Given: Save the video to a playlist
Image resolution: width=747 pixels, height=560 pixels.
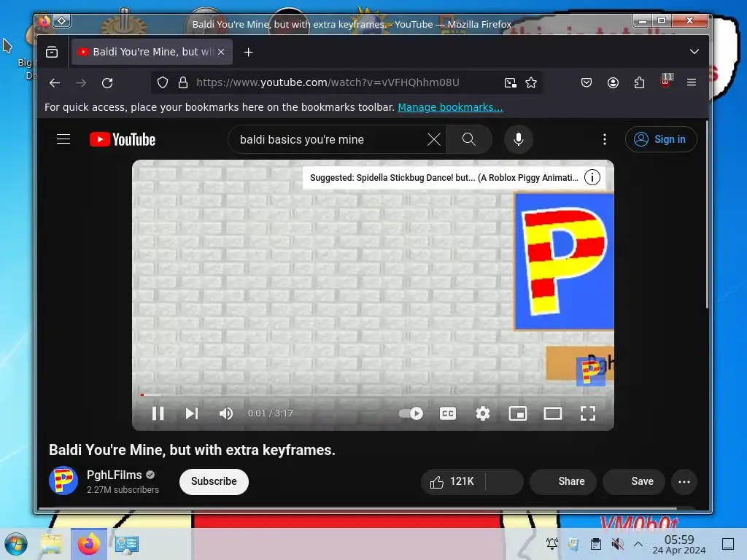Looking at the screenshot, I should (634, 481).
